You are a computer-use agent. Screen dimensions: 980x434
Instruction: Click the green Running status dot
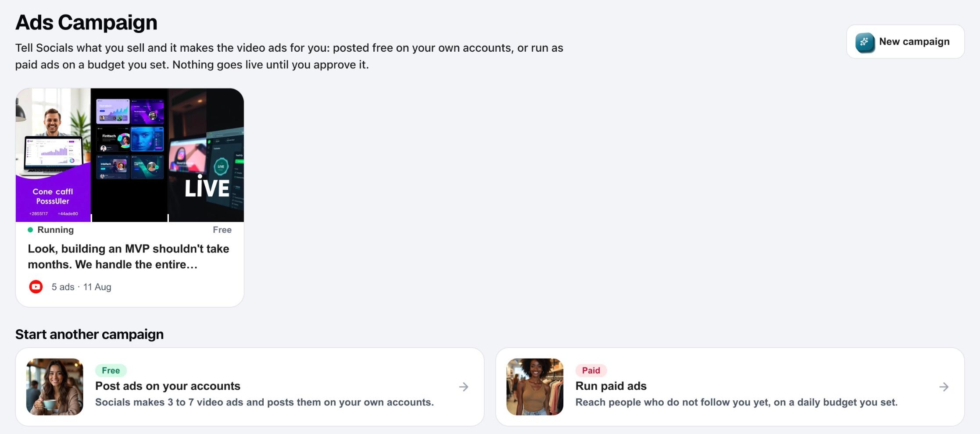tap(30, 230)
